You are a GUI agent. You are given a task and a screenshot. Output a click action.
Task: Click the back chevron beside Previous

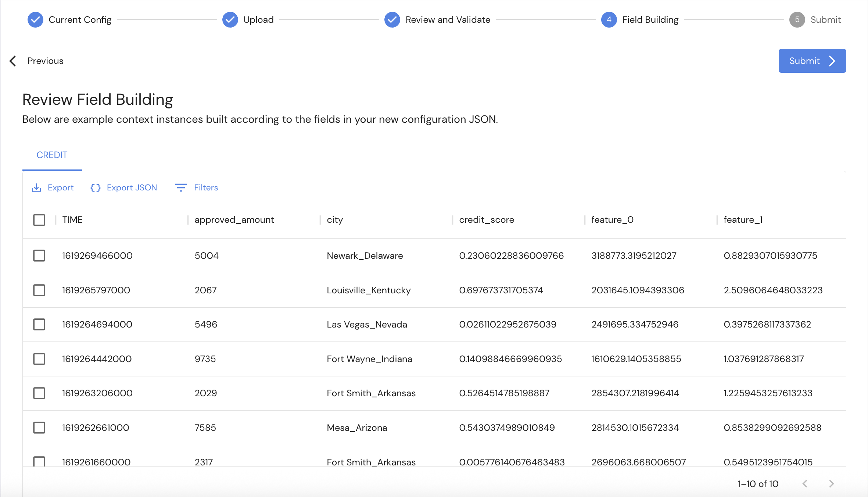coord(13,61)
